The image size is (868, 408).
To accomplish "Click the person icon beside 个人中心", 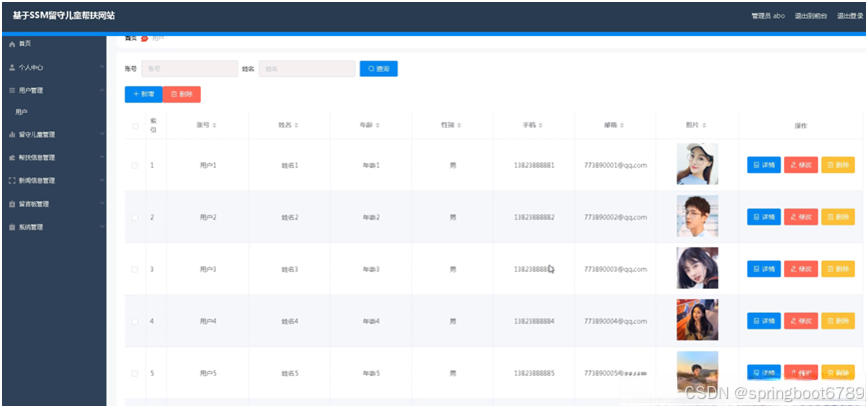I will click(12, 67).
